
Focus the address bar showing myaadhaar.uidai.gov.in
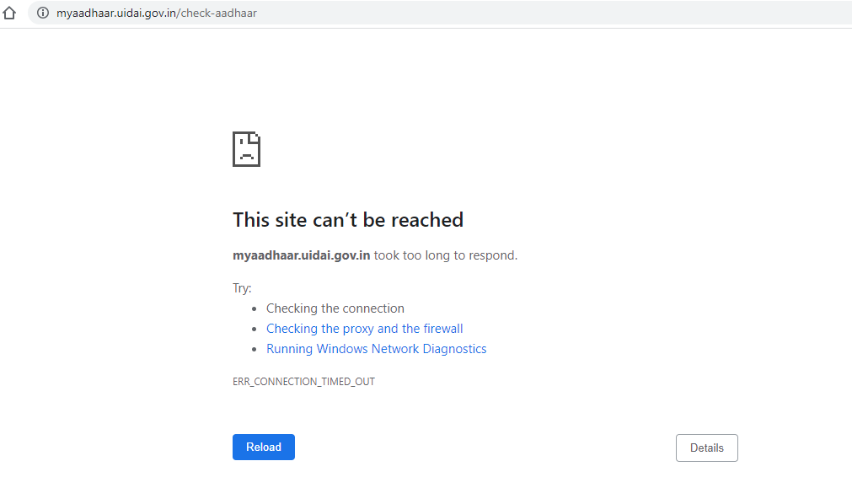click(440, 13)
